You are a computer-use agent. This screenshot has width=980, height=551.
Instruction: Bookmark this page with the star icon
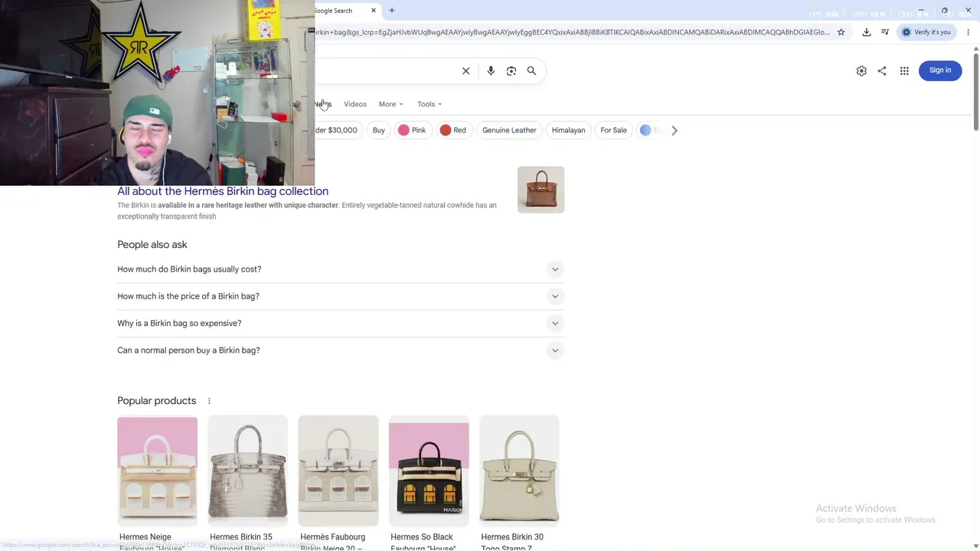(841, 32)
